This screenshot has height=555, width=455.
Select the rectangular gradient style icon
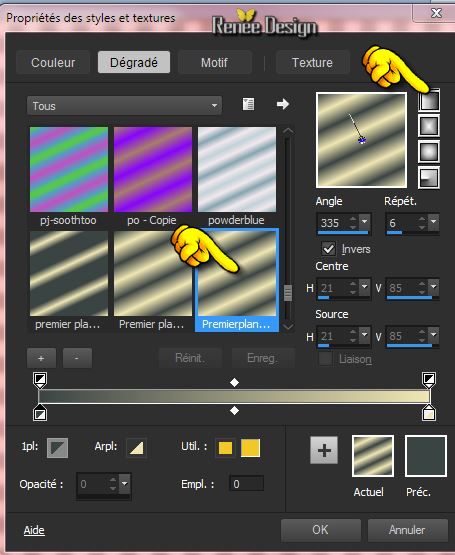(x=429, y=126)
